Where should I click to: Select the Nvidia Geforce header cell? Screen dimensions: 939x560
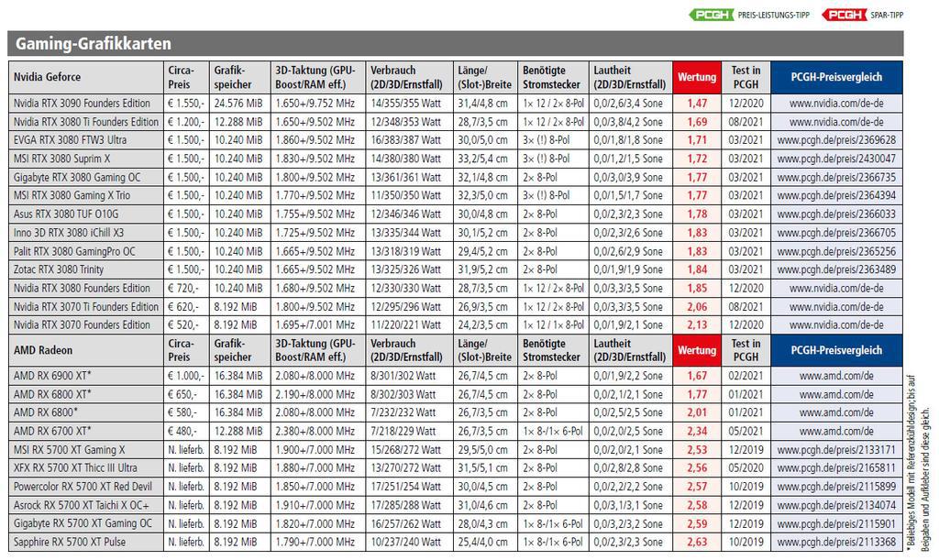tap(86, 77)
